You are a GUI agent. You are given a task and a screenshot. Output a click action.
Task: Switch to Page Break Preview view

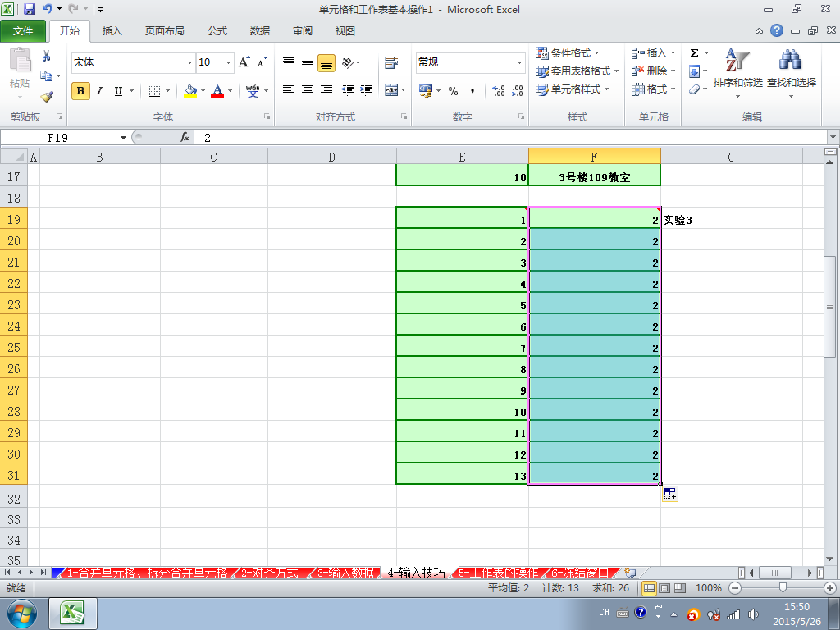coord(680,588)
